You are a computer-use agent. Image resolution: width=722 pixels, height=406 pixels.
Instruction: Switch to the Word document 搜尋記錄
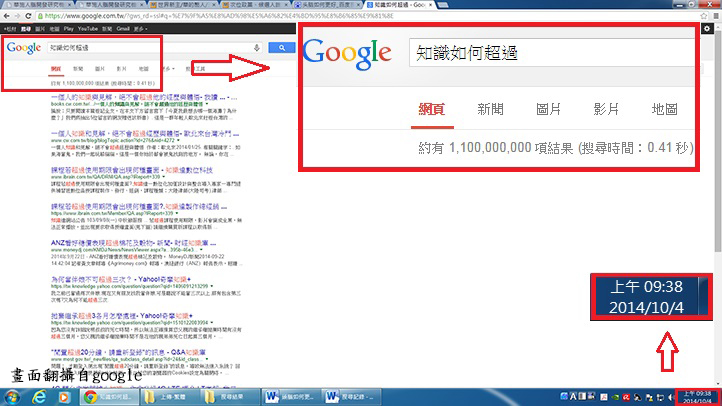click(351, 396)
